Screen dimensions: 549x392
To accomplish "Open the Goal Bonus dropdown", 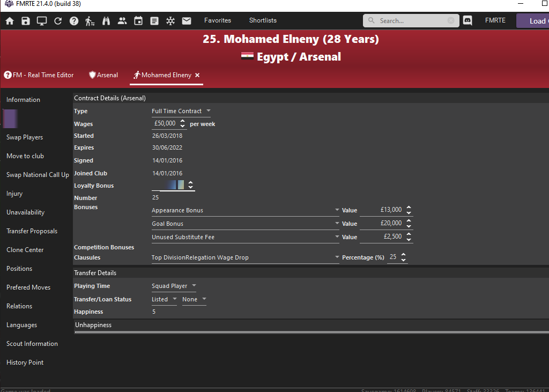I will click(x=245, y=224).
